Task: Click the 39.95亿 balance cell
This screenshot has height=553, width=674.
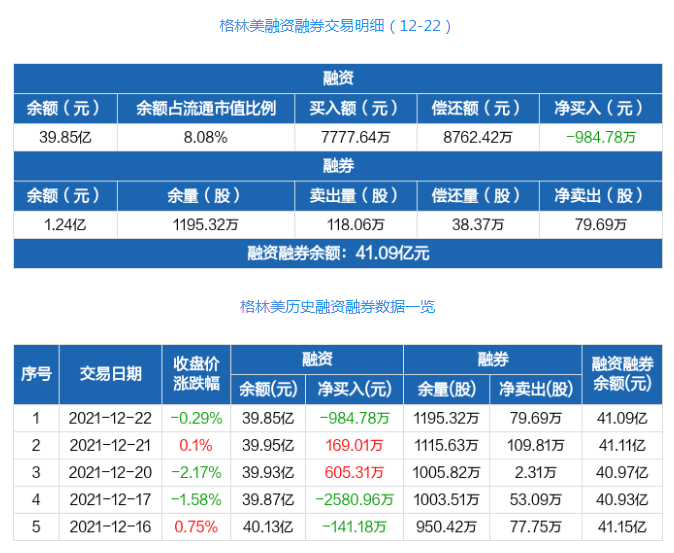Action: (268, 446)
